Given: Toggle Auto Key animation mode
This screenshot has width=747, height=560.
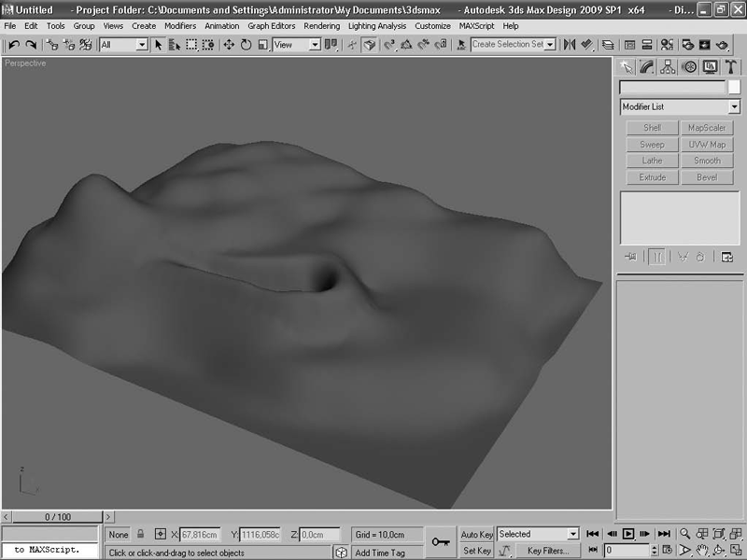Looking at the screenshot, I should pos(477,535).
